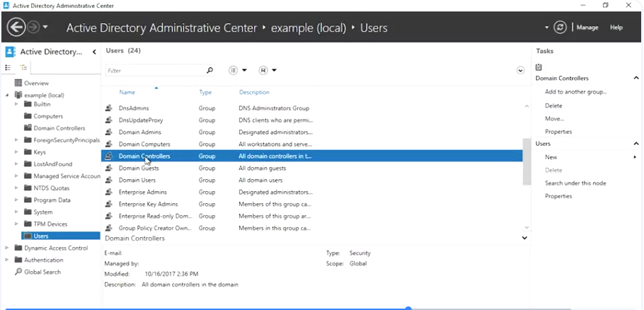Click the Authentication folder icon
Screen dimensions: 644x310
point(18,260)
